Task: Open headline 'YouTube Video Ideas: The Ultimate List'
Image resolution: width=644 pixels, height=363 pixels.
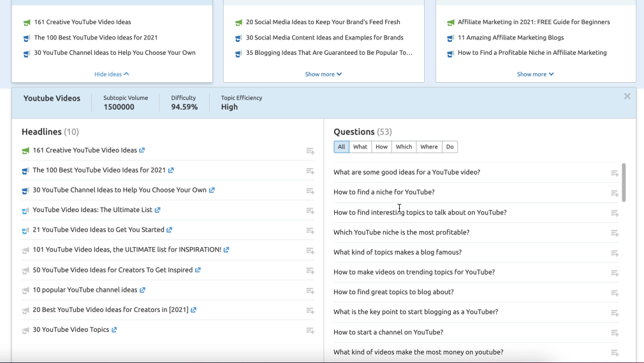Action: tap(92, 210)
